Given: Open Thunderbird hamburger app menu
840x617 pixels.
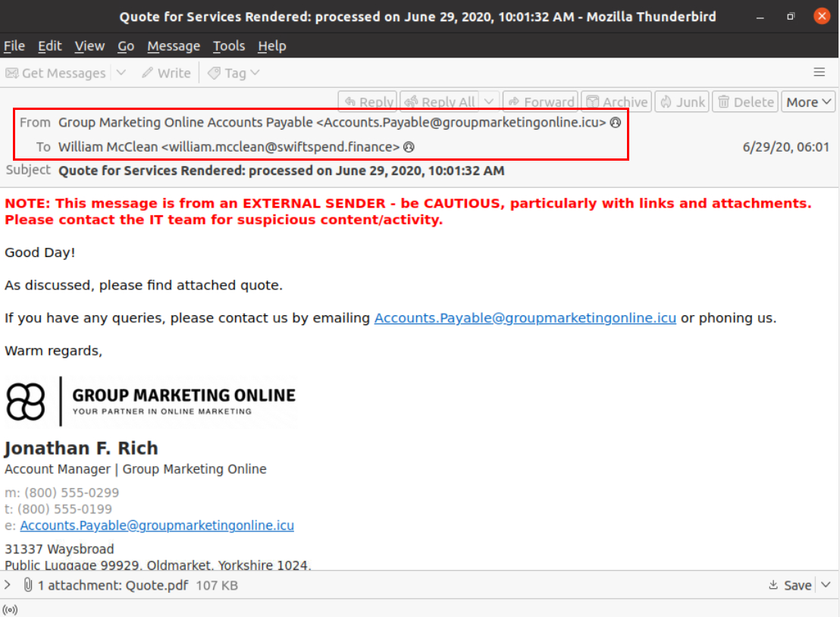Looking at the screenshot, I should pos(819,72).
